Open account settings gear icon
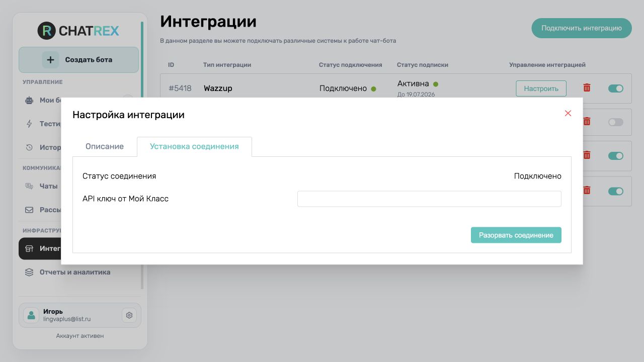The width and height of the screenshot is (644, 362). pyautogui.click(x=129, y=315)
